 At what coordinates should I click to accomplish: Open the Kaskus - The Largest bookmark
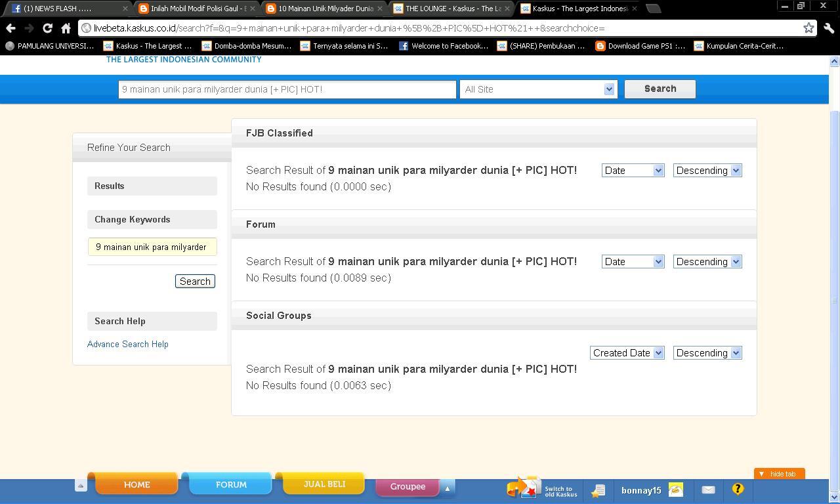click(148, 46)
